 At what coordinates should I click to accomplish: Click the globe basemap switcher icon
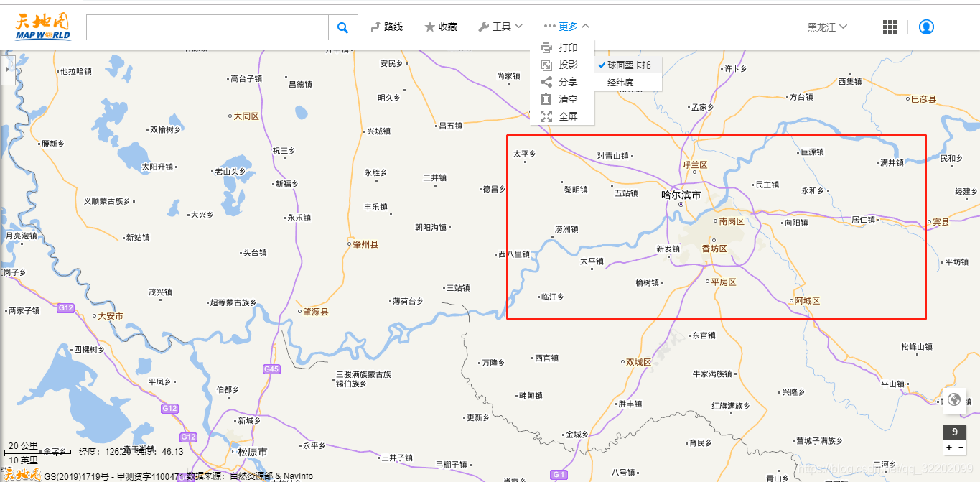point(955,400)
